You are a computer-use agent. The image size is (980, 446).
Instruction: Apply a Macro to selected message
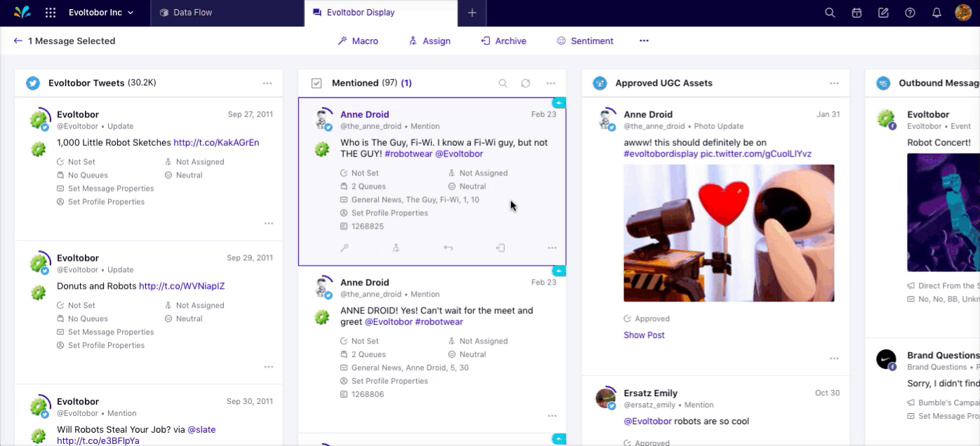click(x=358, y=41)
